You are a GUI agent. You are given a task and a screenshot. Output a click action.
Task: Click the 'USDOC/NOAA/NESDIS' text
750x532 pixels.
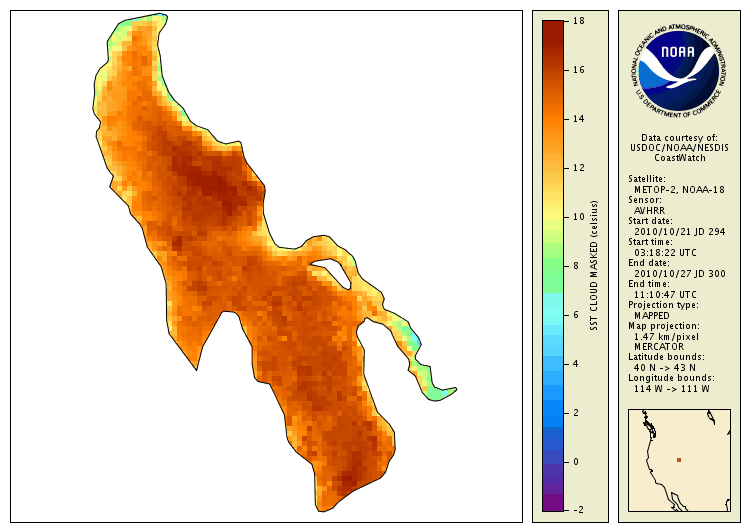pos(679,148)
